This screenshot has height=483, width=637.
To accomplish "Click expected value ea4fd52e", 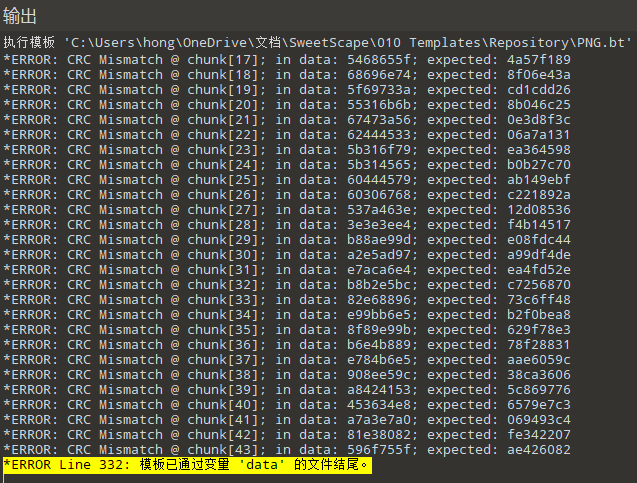I will coord(539,270).
